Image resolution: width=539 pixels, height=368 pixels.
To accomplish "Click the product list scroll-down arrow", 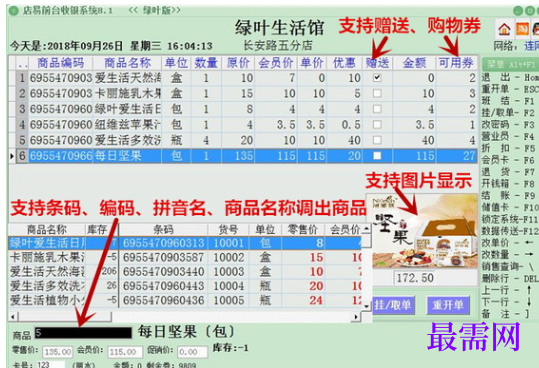I will [x=367, y=305].
